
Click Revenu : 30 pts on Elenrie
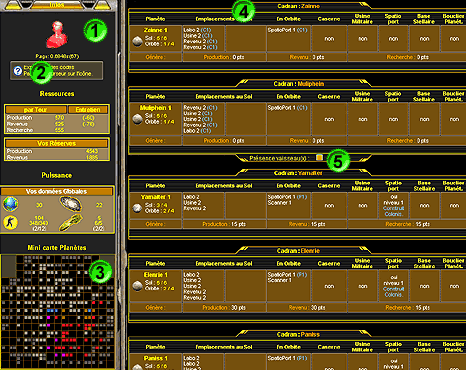307,308
